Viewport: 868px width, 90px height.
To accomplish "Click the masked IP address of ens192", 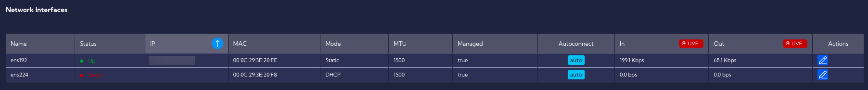I will click(x=172, y=60).
